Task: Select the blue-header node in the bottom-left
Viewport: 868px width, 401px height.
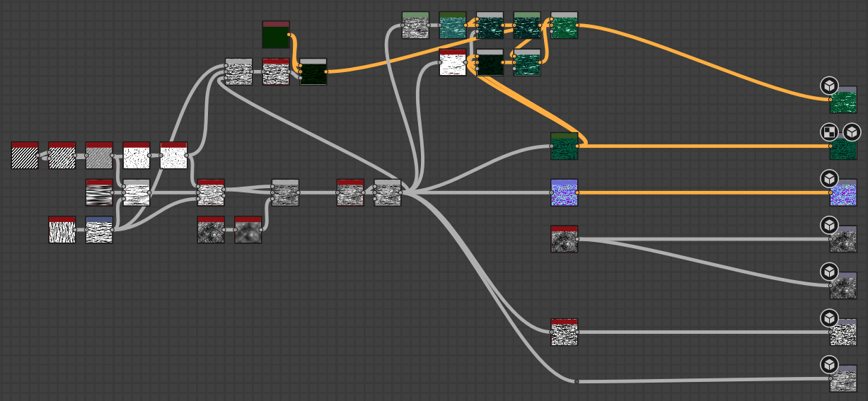Action: coord(99,230)
